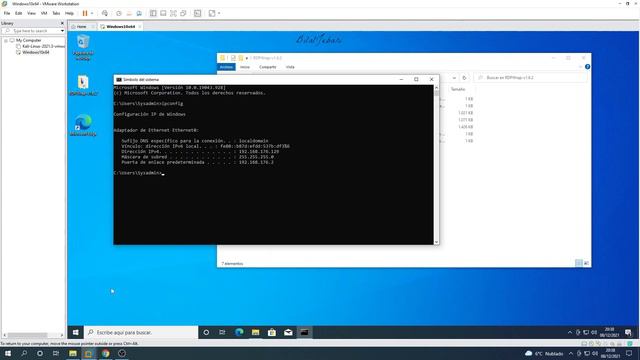Image resolution: width=640 pixels, height=360 pixels.
Task: Switch Explorer to large icons view
Action: (586, 263)
